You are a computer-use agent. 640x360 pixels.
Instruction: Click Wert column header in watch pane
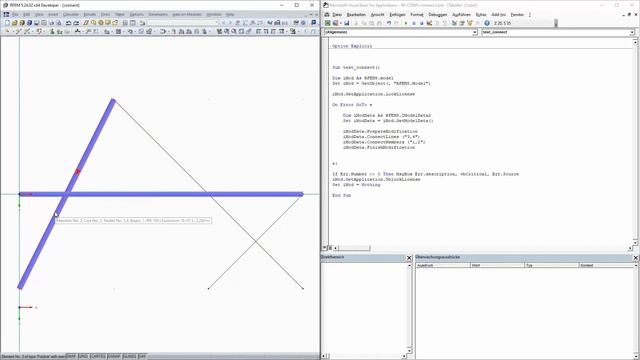pos(497,265)
